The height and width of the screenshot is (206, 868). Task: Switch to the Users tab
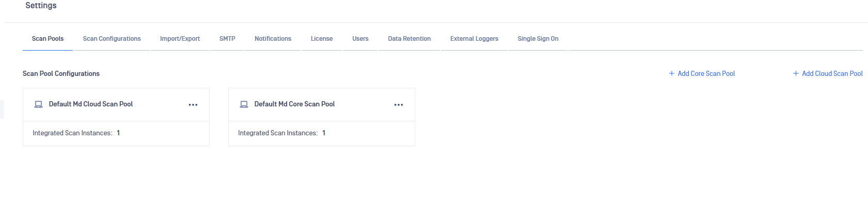coord(360,39)
